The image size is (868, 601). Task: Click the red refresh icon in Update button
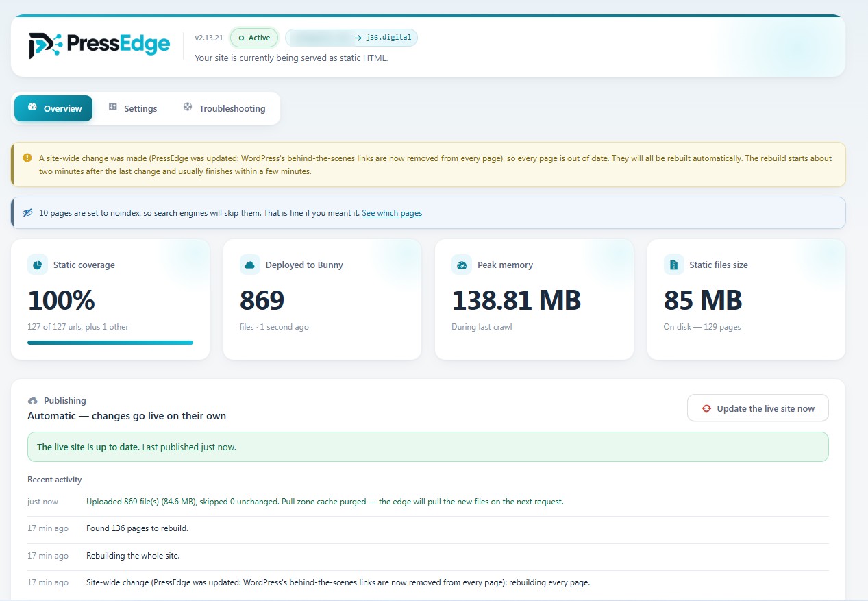(706, 408)
